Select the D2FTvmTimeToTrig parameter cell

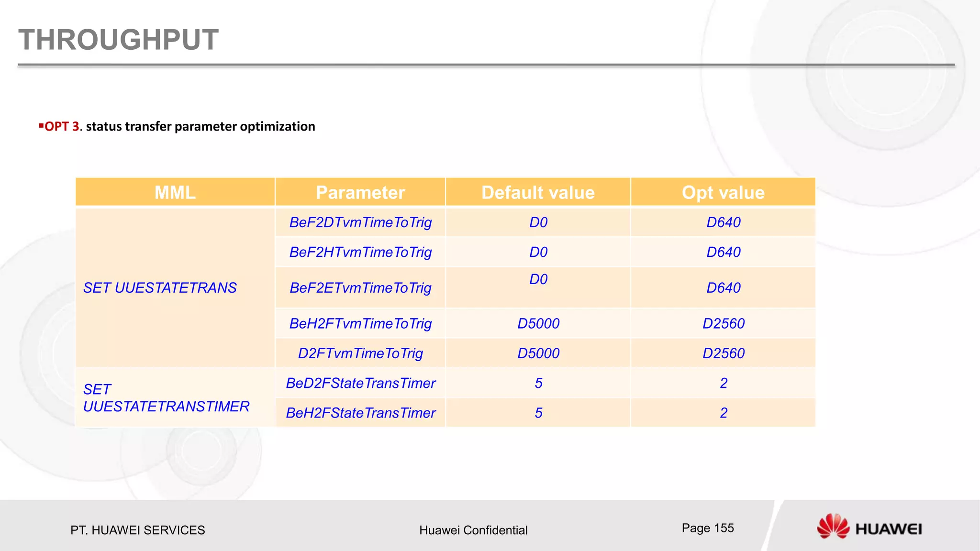click(360, 353)
